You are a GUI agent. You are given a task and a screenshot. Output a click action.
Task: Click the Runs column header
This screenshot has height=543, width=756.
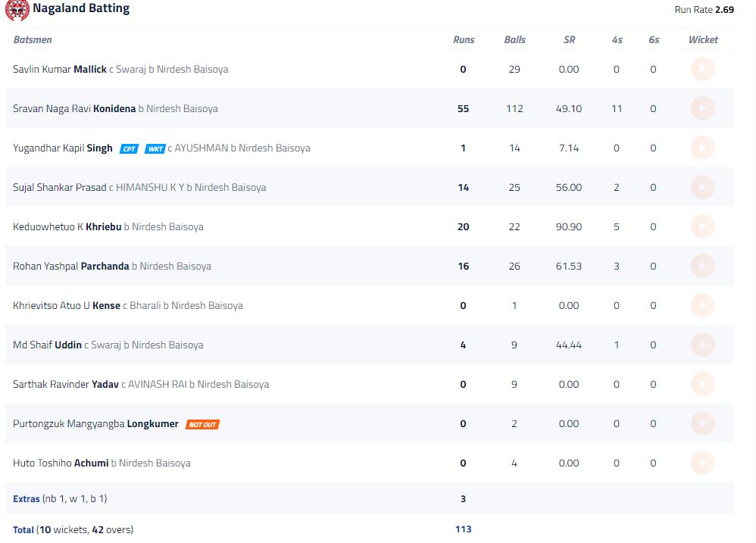point(464,39)
